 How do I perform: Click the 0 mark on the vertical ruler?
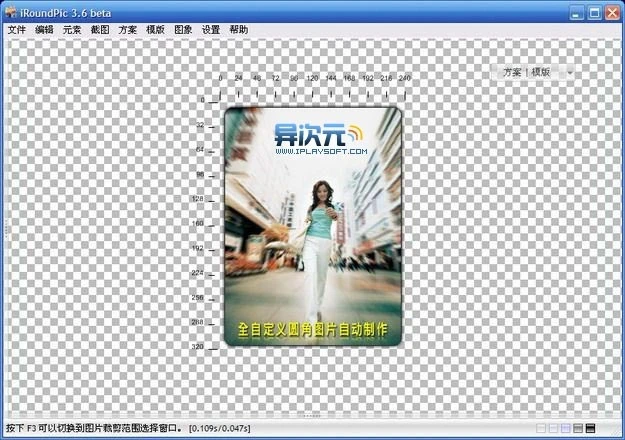pyautogui.click(x=203, y=100)
